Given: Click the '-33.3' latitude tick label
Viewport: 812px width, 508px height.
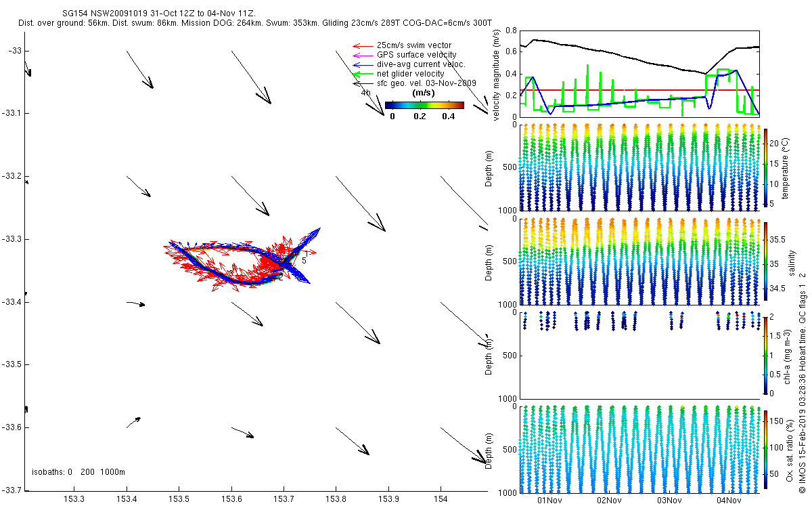Looking at the screenshot, I should pyautogui.click(x=14, y=239).
